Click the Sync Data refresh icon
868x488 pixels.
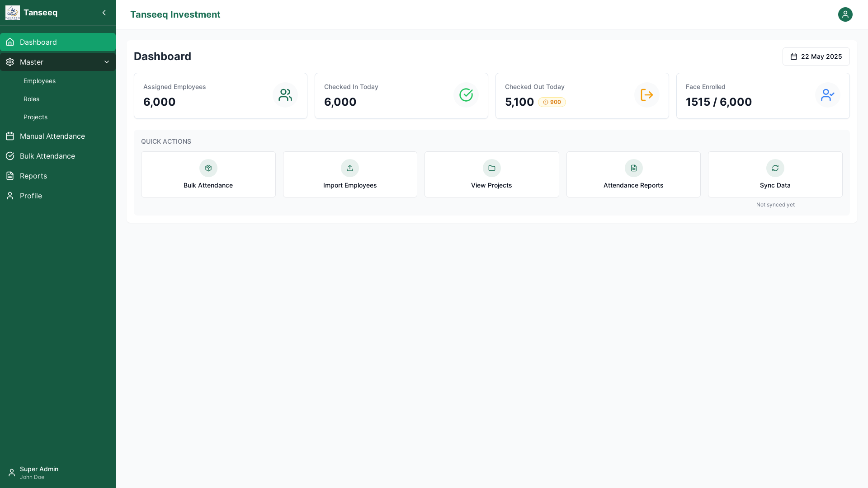click(x=775, y=168)
